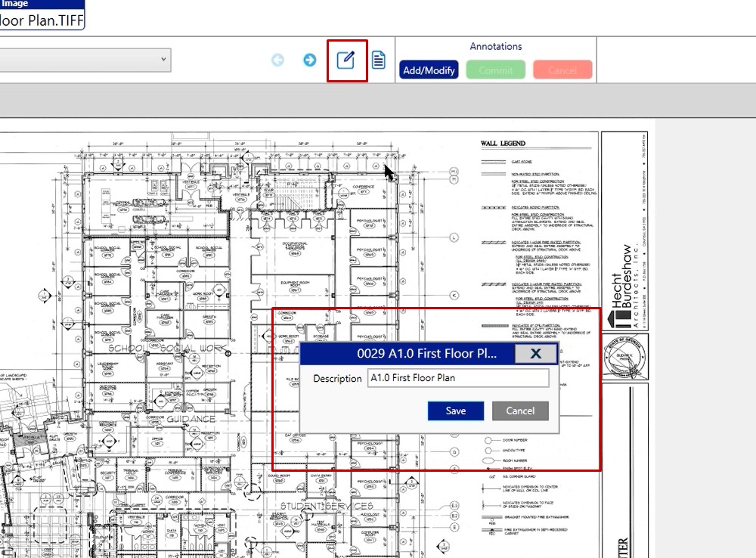Click the greyed-out previous-image arrow
This screenshot has height=558, width=756.
click(277, 60)
